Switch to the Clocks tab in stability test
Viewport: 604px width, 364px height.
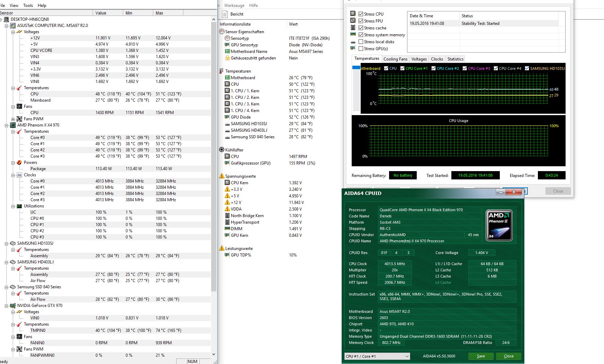[x=437, y=59]
